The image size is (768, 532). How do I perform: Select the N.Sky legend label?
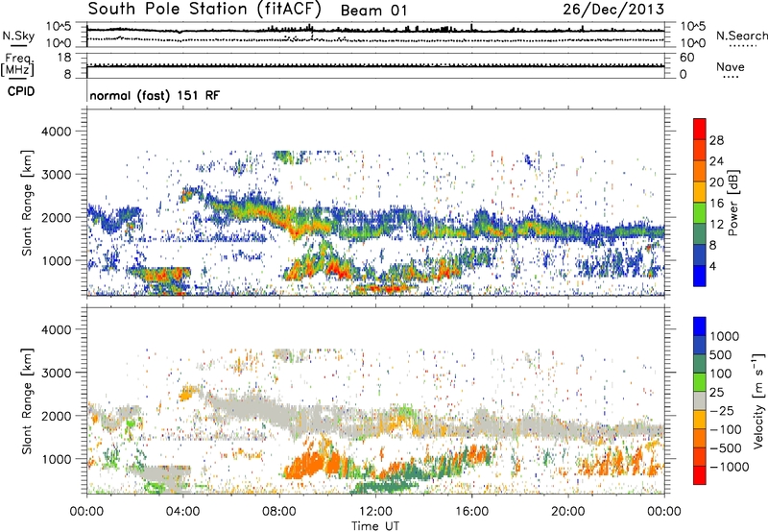pyautogui.click(x=18, y=36)
